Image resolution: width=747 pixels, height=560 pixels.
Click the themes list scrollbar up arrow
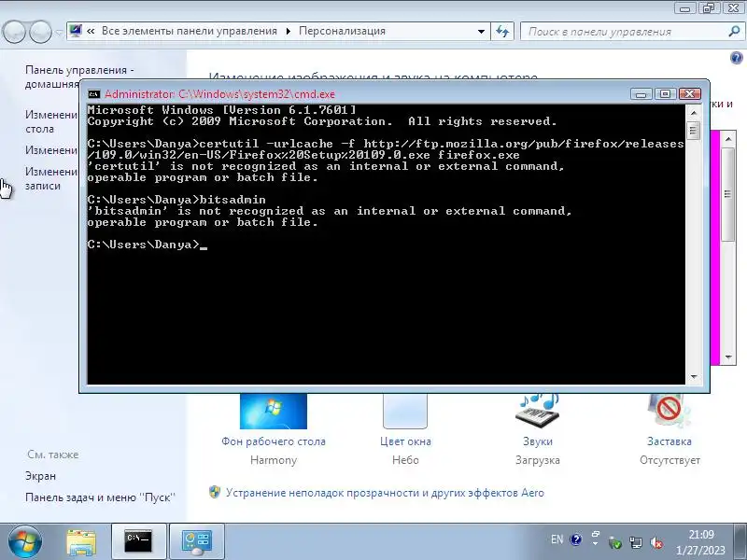pyautogui.click(x=728, y=139)
